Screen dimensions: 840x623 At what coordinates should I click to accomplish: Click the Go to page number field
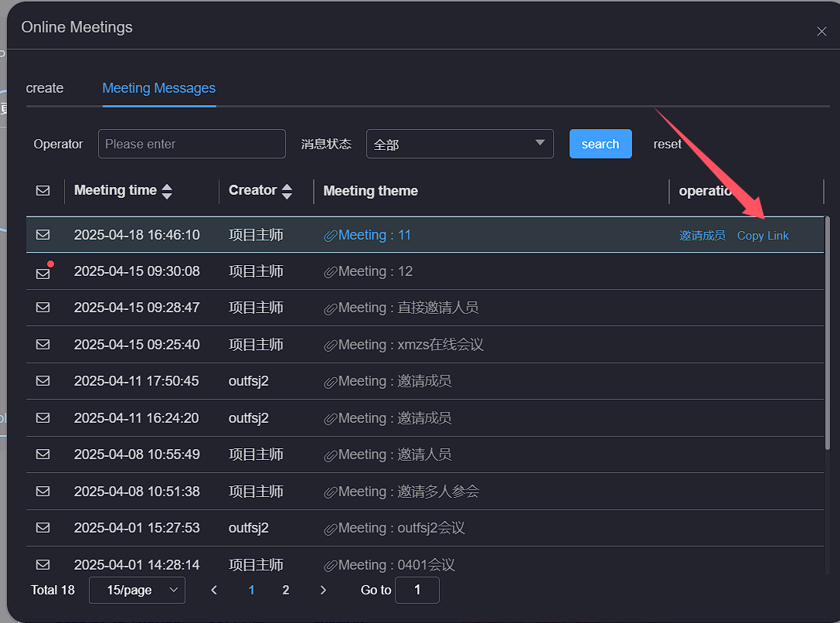(417, 590)
